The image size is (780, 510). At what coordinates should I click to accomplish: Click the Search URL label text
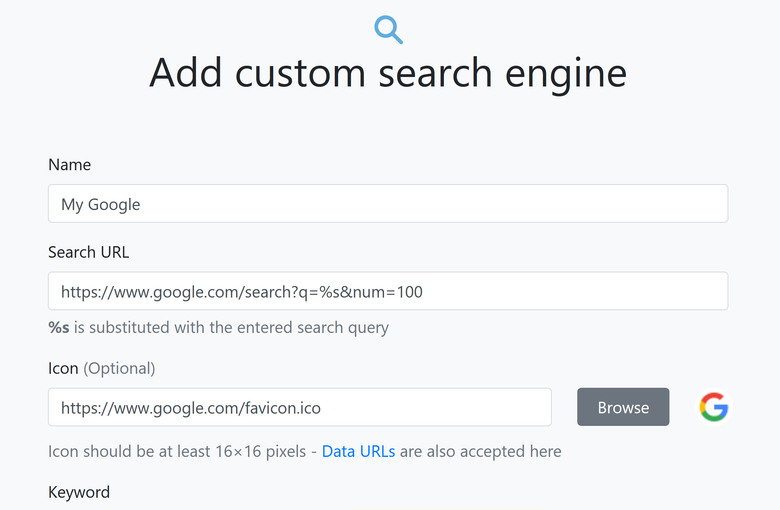pos(89,252)
